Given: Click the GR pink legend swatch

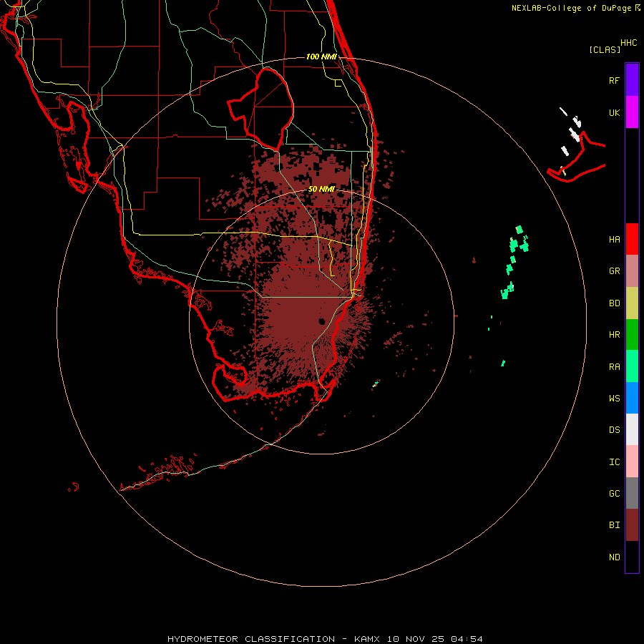Looking at the screenshot, I should point(632,271).
